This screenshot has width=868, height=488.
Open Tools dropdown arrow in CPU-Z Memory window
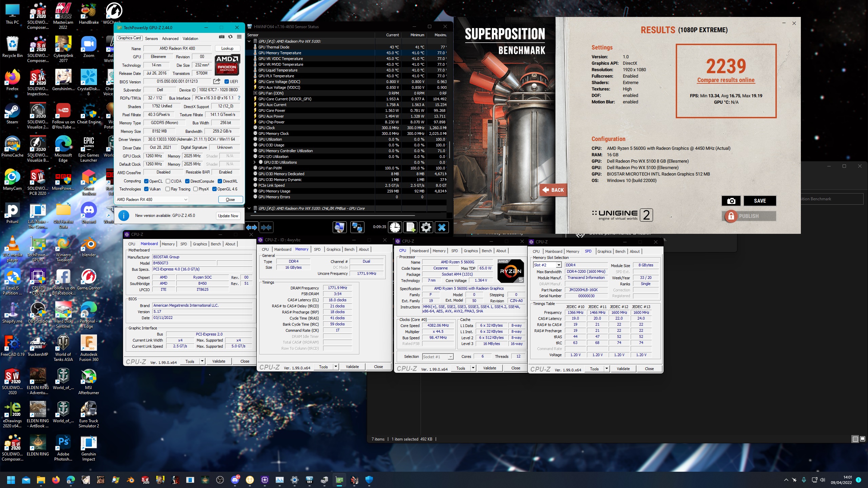coord(336,367)
